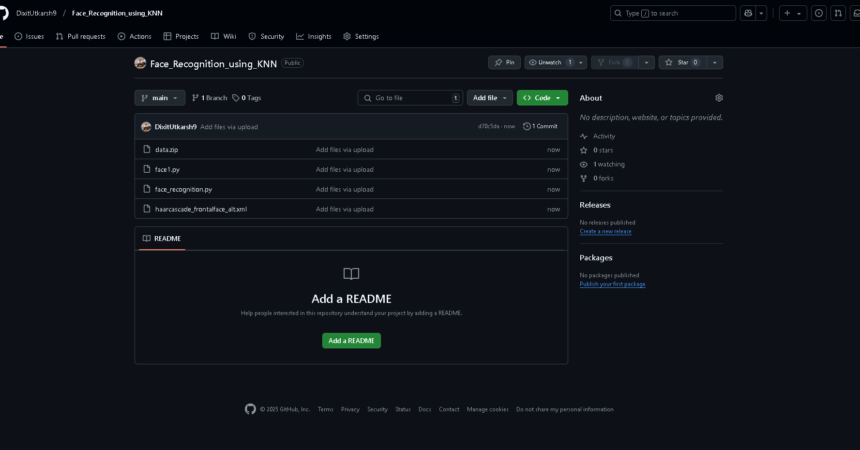Open commit message on face_recognition.py row
Image resolution: width=860 pixels, height=450 pixels.
tap(344, 189)
